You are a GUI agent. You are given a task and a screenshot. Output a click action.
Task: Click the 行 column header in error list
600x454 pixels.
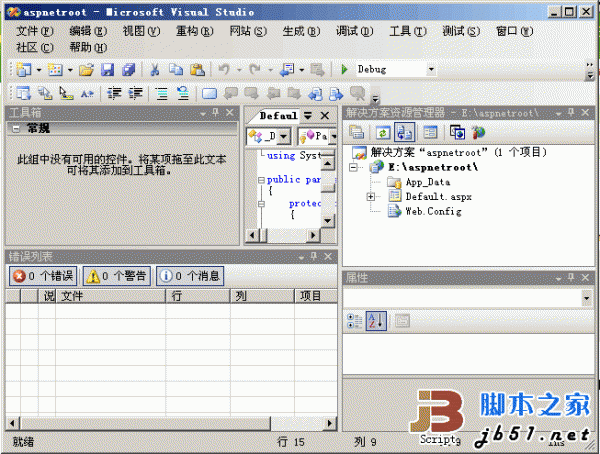point(198,296)
